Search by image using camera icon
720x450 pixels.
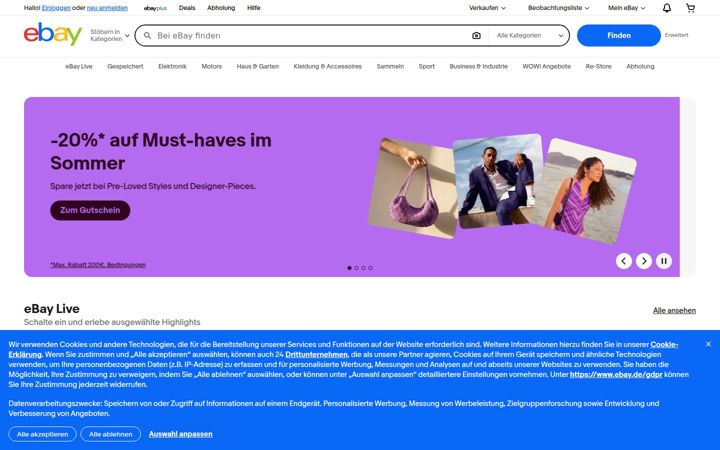pyautogui.click(x=476, y=35)
